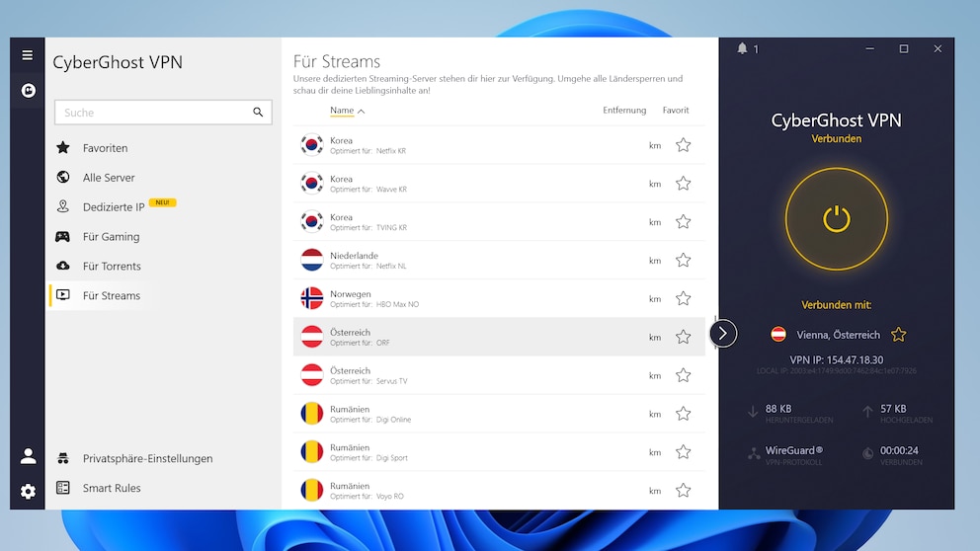Click the Norway flag icon

[x=312, y=298]
